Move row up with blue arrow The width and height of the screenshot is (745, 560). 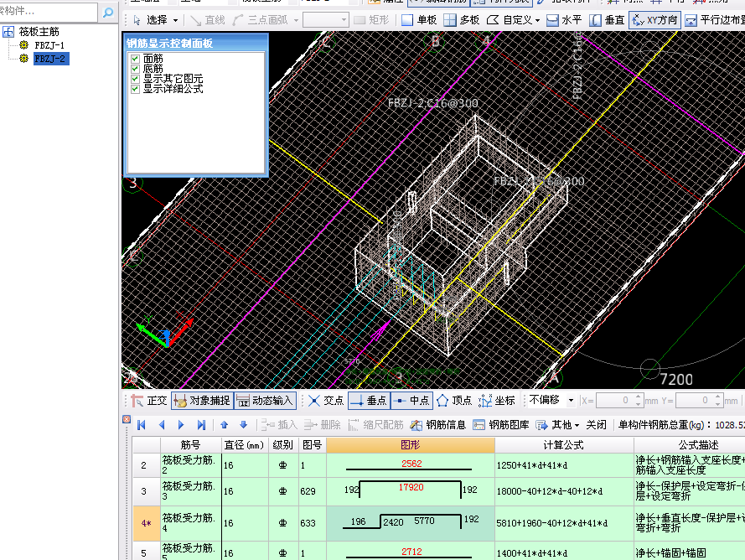225,425
